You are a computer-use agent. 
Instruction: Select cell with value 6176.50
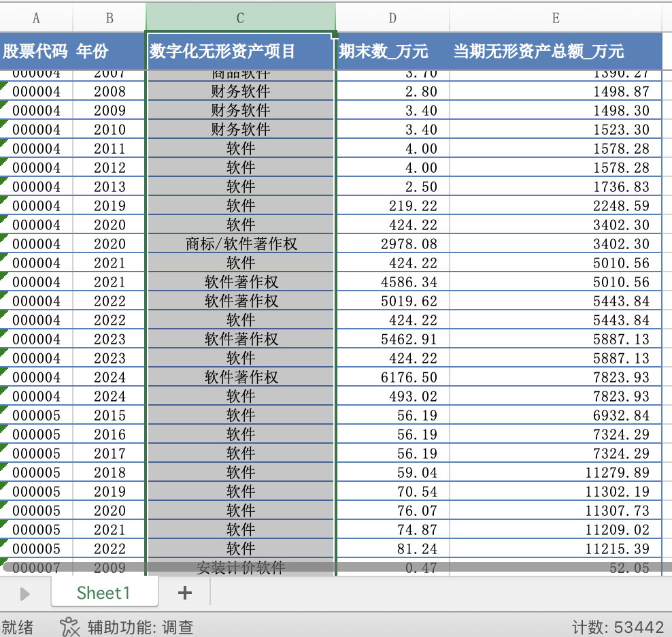pyautogui.click(x=392, y=377)
